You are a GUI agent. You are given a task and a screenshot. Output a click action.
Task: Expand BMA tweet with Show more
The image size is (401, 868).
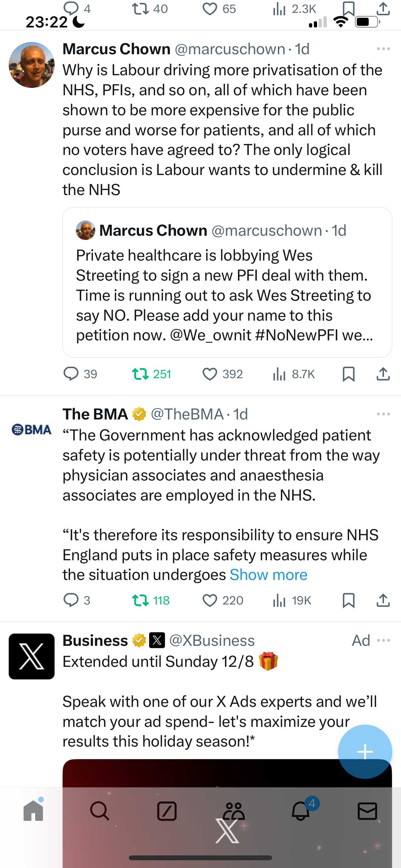268,574
